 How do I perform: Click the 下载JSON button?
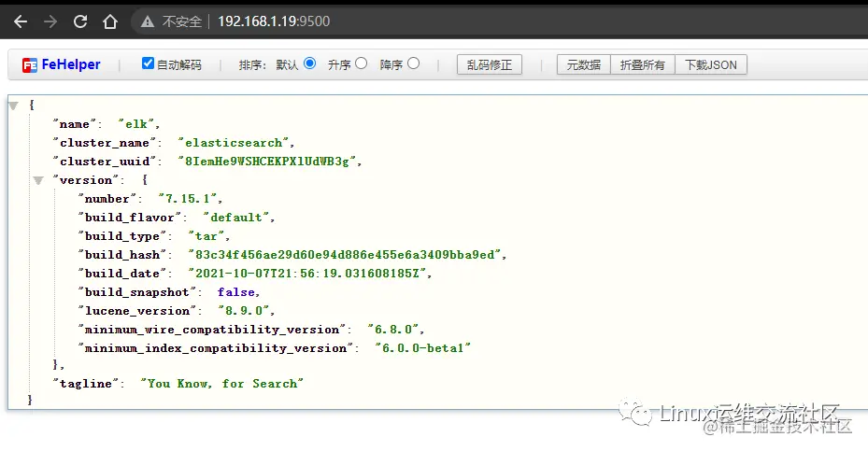[x=711, y=64]
